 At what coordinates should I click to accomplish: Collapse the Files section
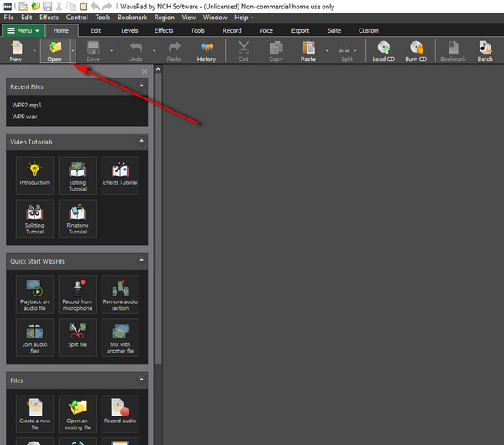tap(141, 380)
